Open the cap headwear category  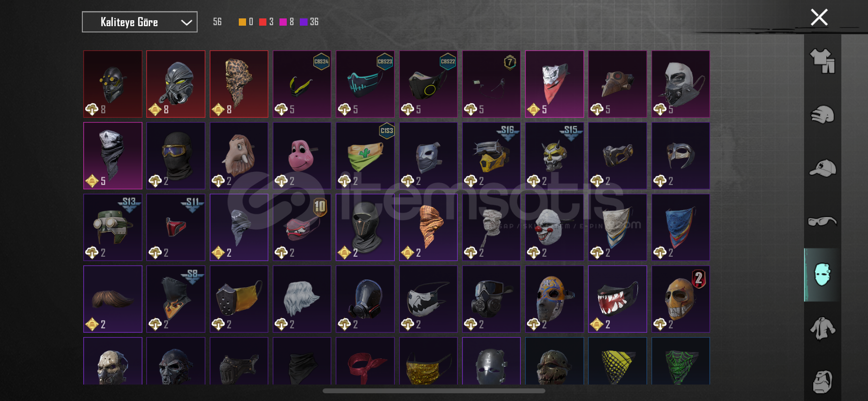pyautogui.click(x=822, y=168)
